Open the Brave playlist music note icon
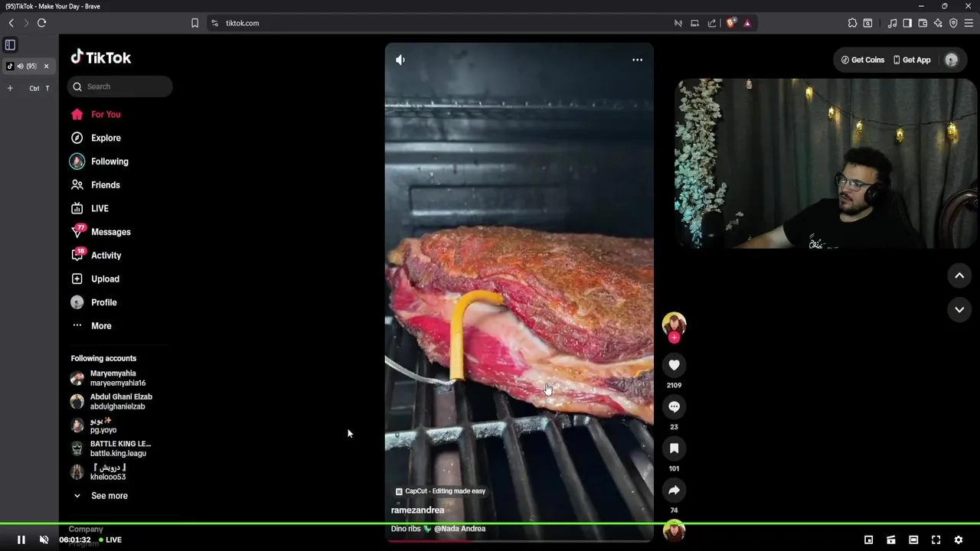The height and width of the screenshot is (551, 980). pos(892,23)
